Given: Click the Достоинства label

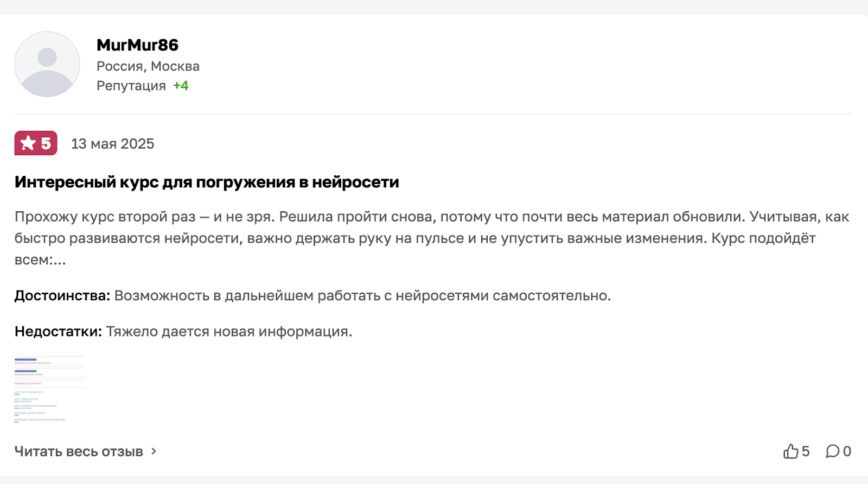Looking at the screenshot, I should pyautogui.click(x=62, y=296).
